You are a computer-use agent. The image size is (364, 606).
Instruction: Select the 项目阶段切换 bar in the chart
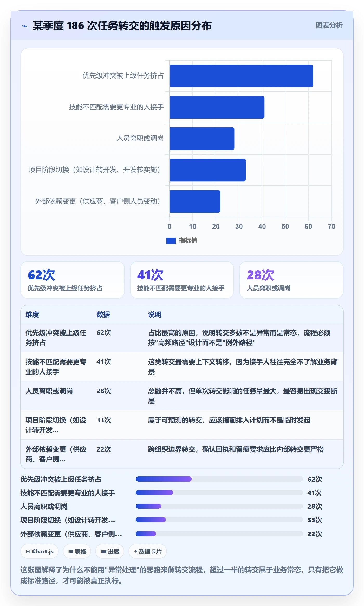coord(208,170)
